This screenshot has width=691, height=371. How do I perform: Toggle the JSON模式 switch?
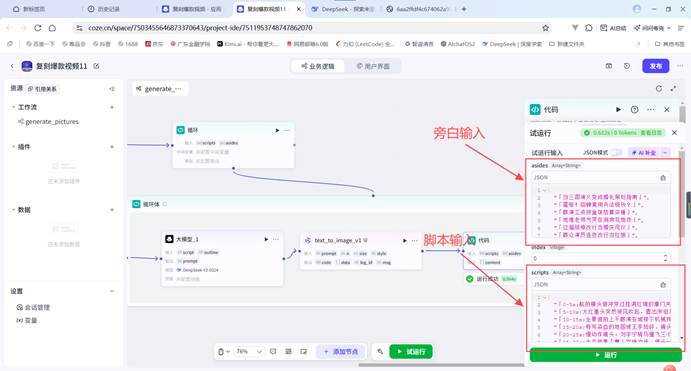(x=616, y=152)
